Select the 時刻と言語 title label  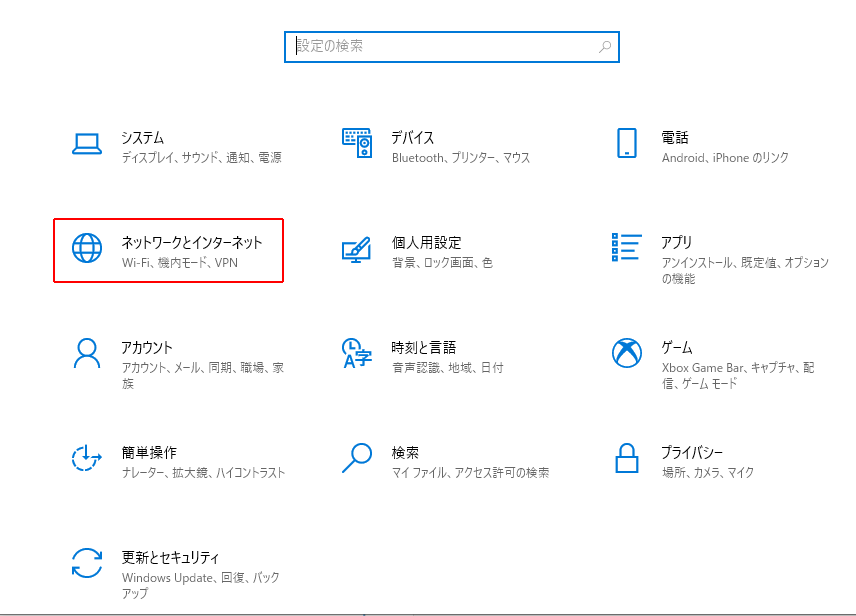pyautogui.click(x=424, y=348)
